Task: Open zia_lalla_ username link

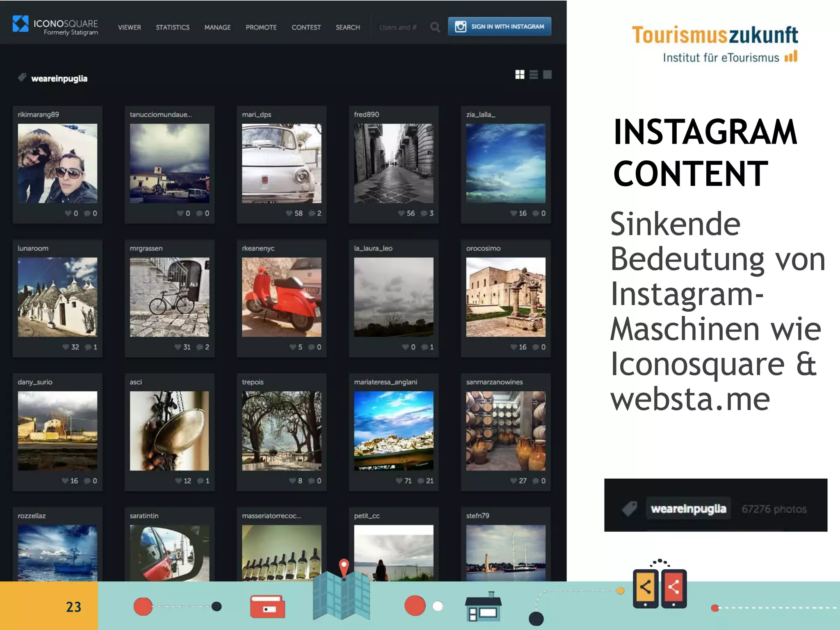Action: tap(481, 114)
